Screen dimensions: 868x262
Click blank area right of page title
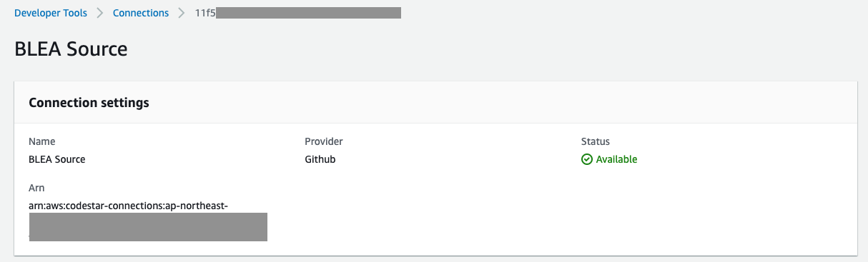pyautogui.click(x=500, y=49)
